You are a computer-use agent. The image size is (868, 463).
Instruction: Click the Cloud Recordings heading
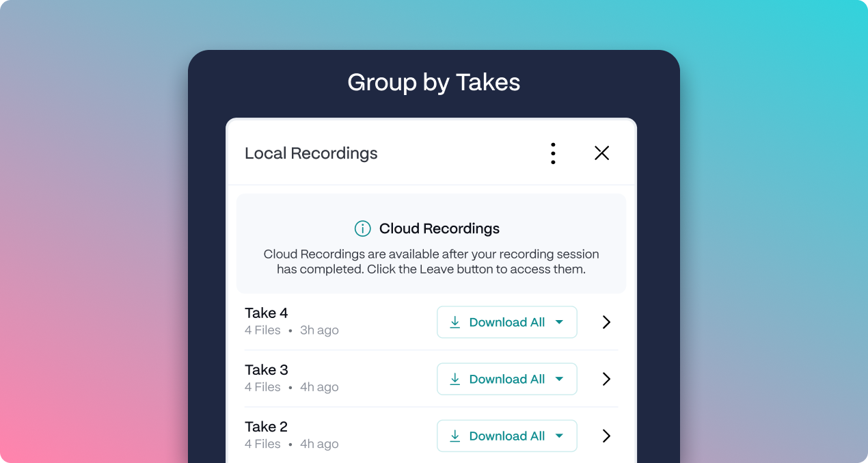pyautogui.click(x=439, y=228)
